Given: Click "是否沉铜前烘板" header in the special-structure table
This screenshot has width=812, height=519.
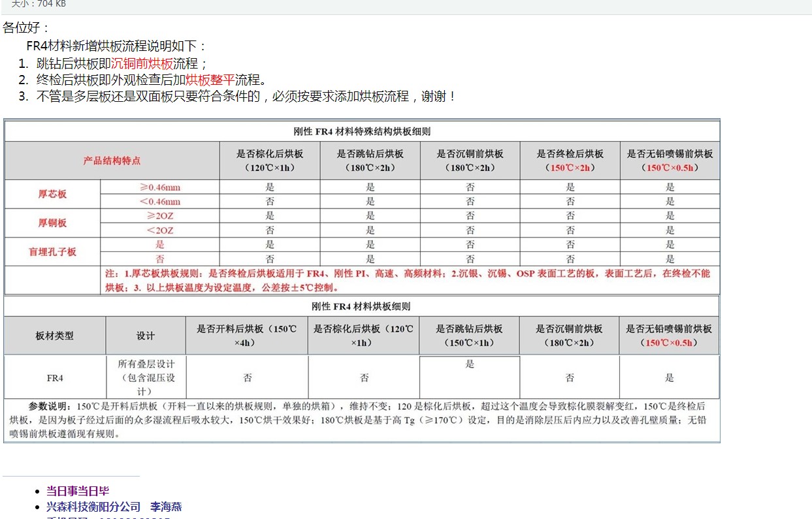Looking at the screenshot, I should [470, 161].
